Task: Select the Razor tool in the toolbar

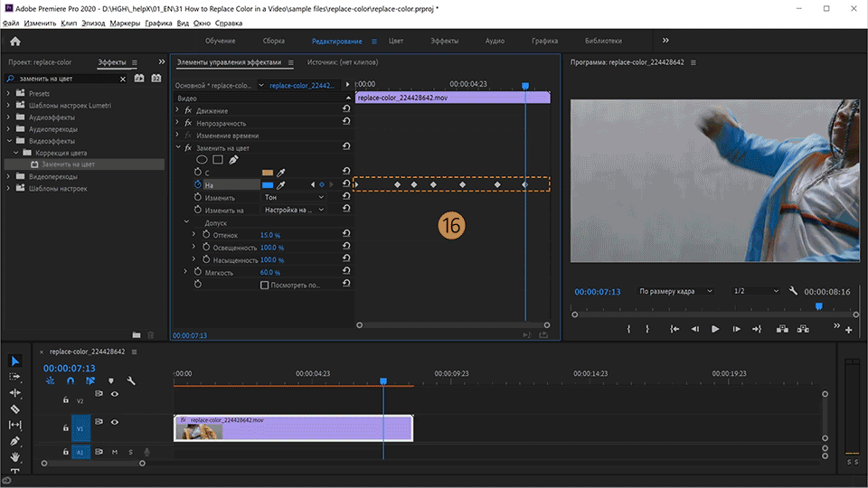Action: (14, 408)
